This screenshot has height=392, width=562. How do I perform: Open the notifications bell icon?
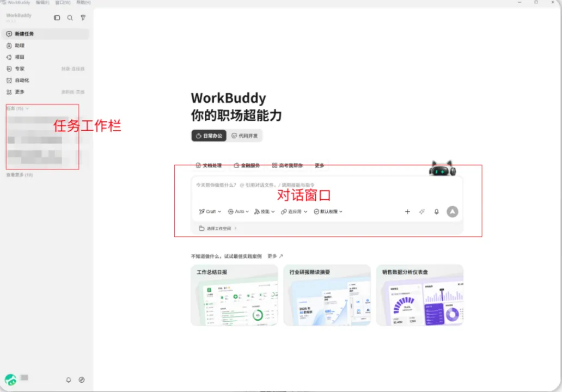69,380
